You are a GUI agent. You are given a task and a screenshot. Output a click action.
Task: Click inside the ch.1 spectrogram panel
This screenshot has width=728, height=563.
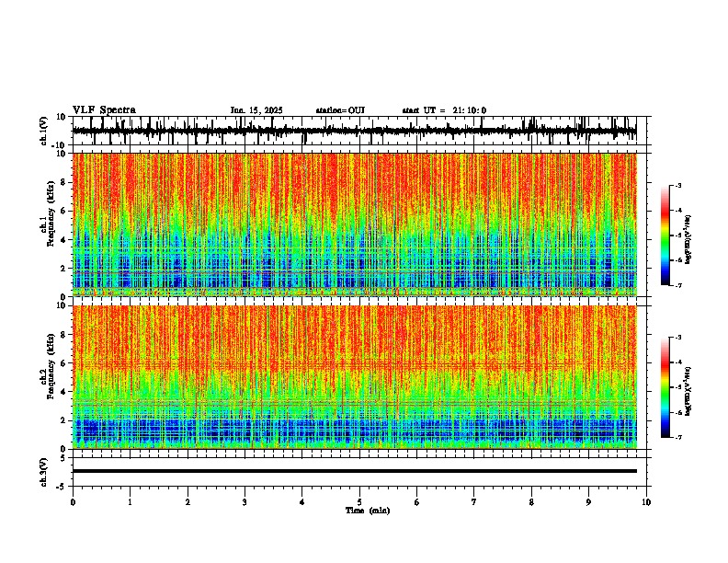[354, 224]
